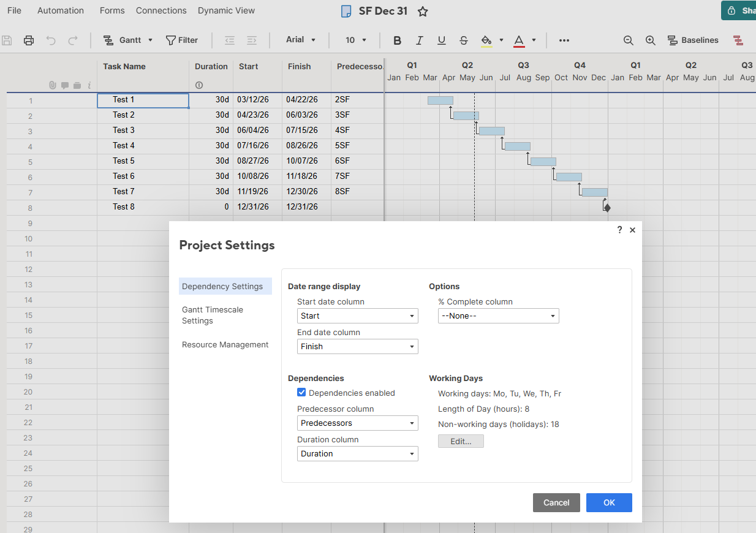Toggle Italic formatting
The image size is (756, 533).
[x=419, y=40]
